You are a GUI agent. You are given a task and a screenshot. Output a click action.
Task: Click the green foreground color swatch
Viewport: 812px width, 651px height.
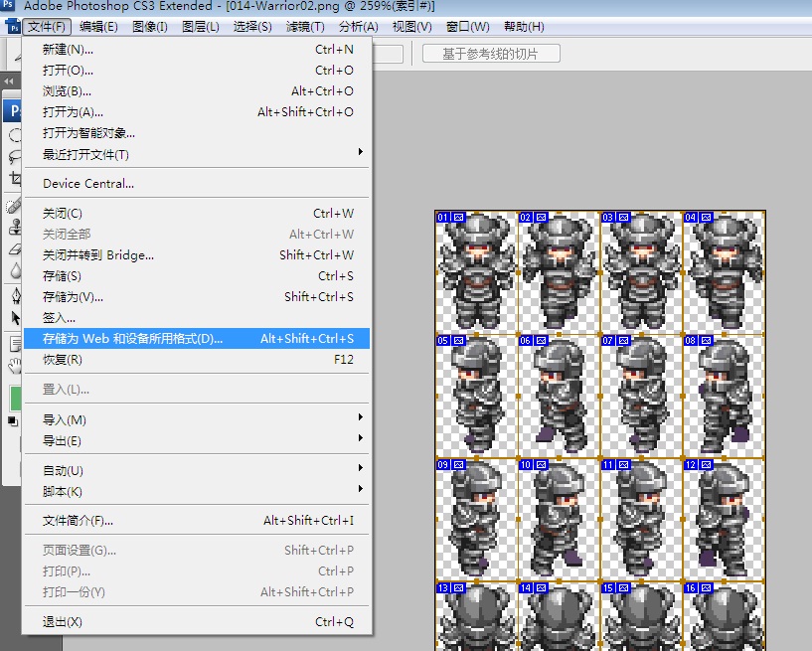point(16,399)
